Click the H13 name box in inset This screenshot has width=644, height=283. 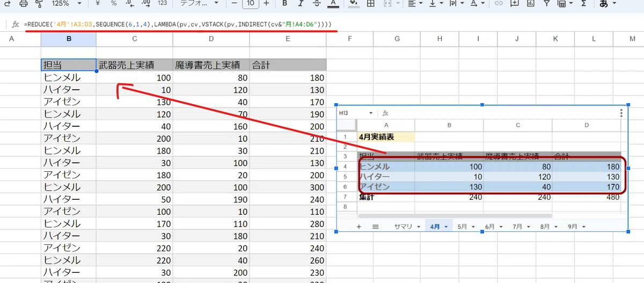click(355, 113)
